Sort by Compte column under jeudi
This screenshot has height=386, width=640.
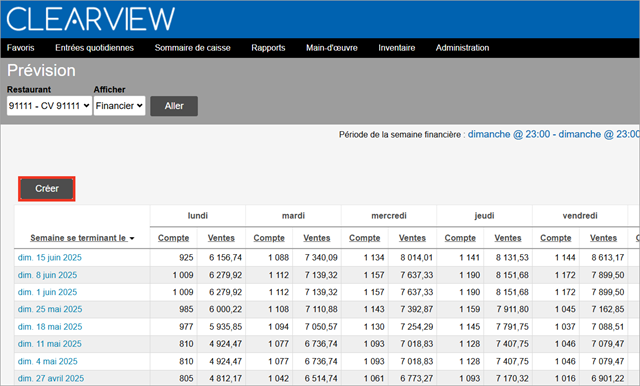pyautogui.click(x=460, y=238)
